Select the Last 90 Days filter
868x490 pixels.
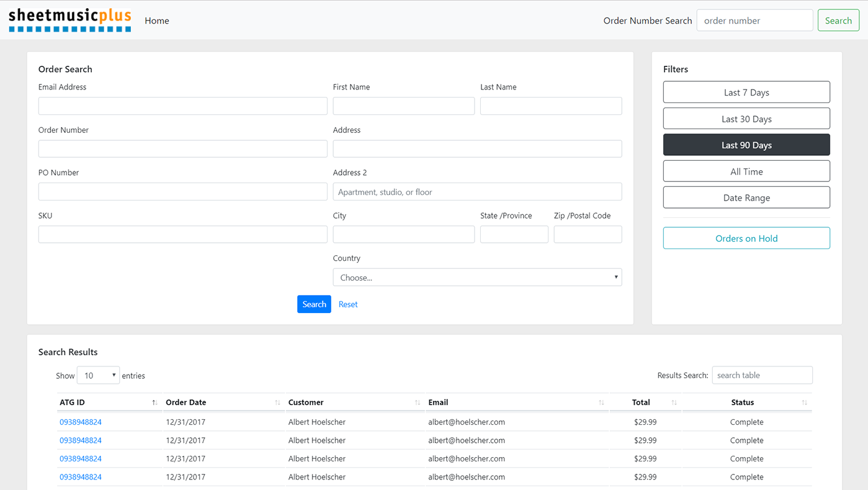coord(746,145)
